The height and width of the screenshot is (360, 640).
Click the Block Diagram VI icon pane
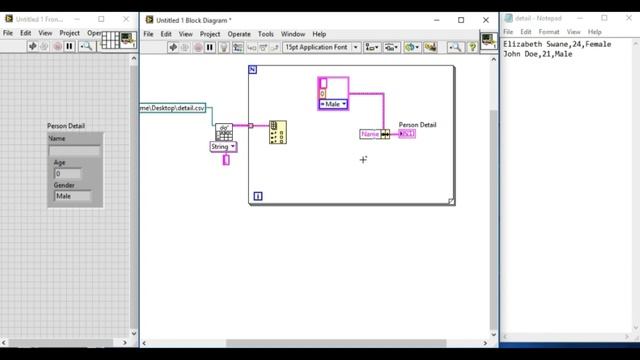489,41
